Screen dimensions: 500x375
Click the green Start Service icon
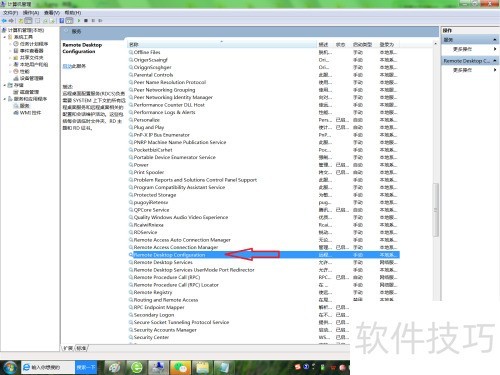(79, 21)
